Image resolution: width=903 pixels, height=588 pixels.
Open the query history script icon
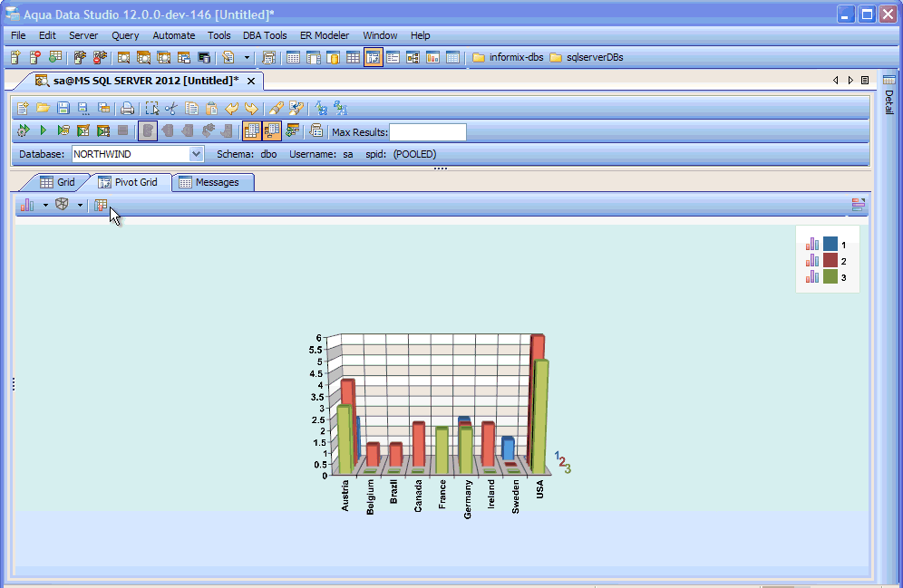tap(228, 57)
